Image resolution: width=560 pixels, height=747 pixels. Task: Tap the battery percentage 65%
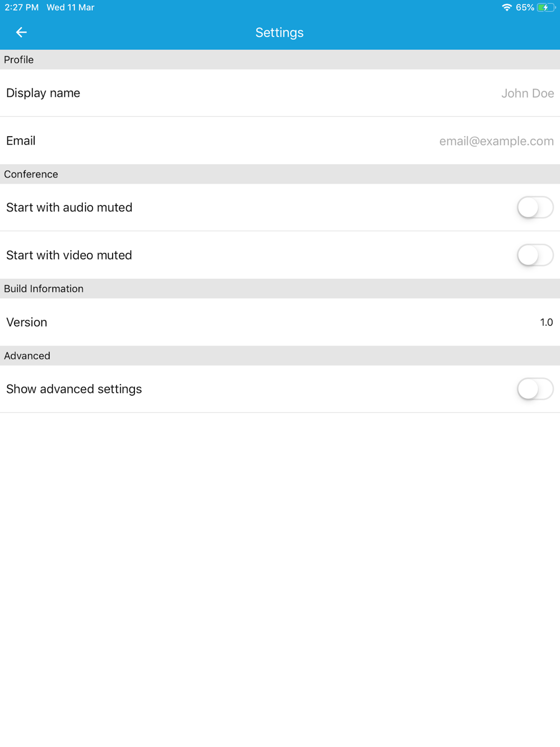(525, 7)
